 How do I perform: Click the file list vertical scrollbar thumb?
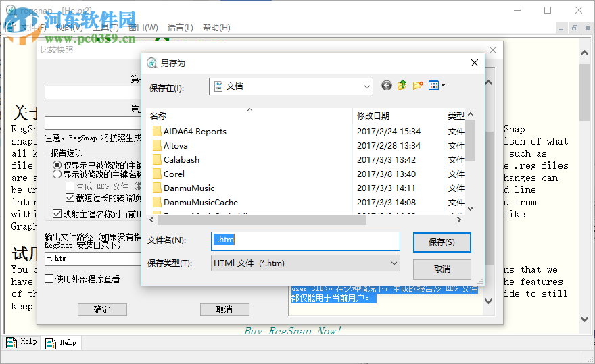[x=470, y=140]
